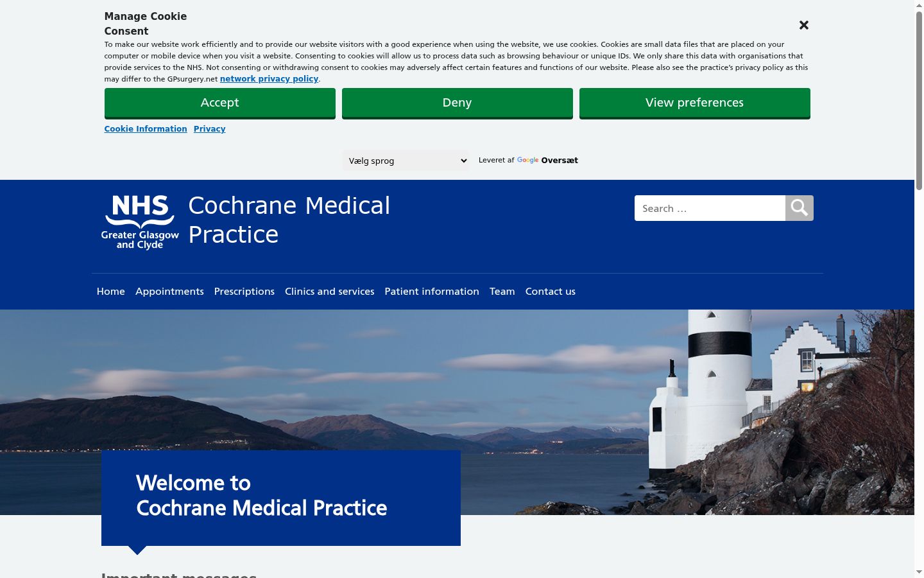Open the Cookie Information link

[x=146, y=129]
